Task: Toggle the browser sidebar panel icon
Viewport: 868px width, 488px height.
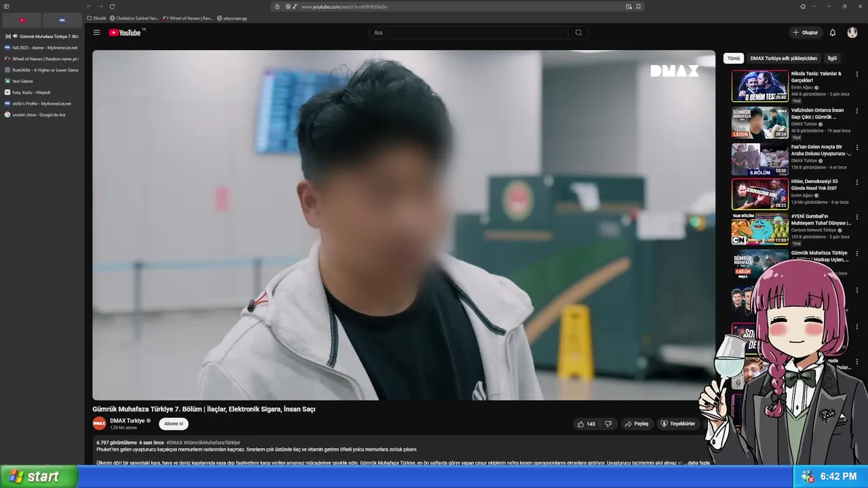Action: tap(7, 7)
